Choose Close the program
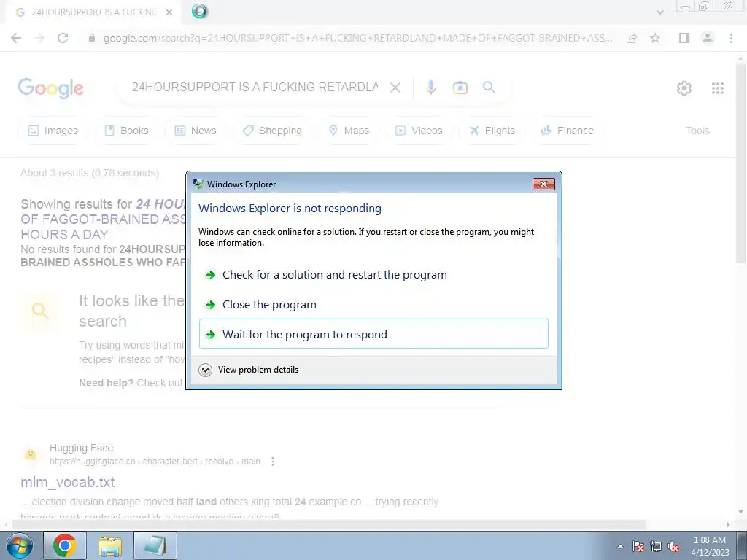The image size is (747, 560). (373, 305)
